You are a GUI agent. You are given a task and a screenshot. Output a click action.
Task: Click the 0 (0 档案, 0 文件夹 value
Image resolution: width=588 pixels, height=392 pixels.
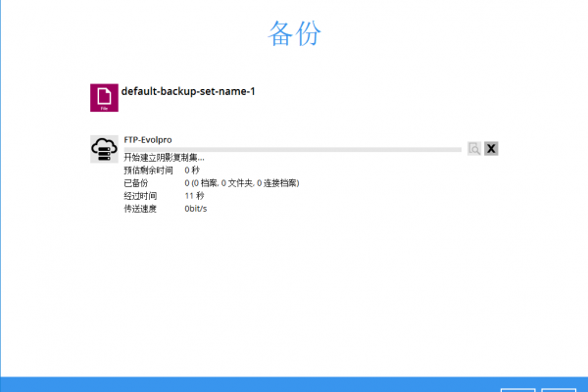[x=242, y=183]
